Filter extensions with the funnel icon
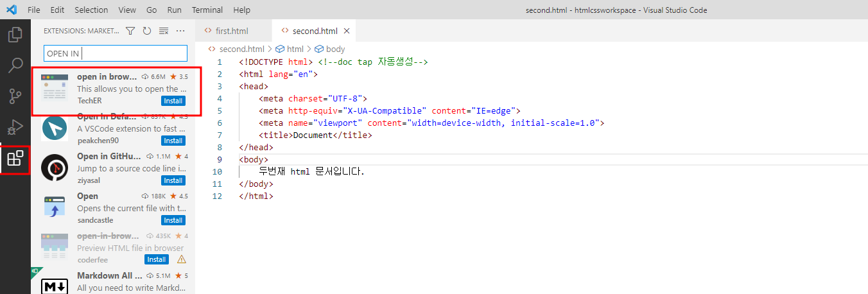 point(130,31)
